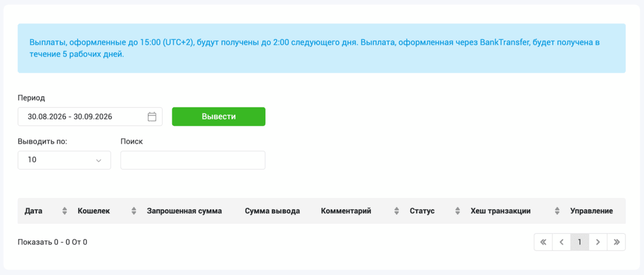Sort by Хеш транзакции column arrows

tap(557, 211)
